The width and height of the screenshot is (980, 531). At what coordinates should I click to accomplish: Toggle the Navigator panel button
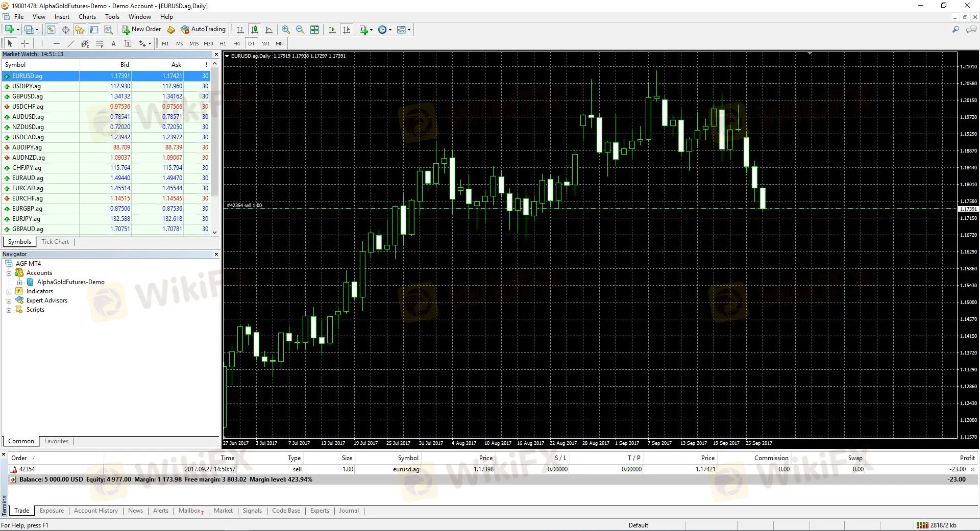point(80,30)
